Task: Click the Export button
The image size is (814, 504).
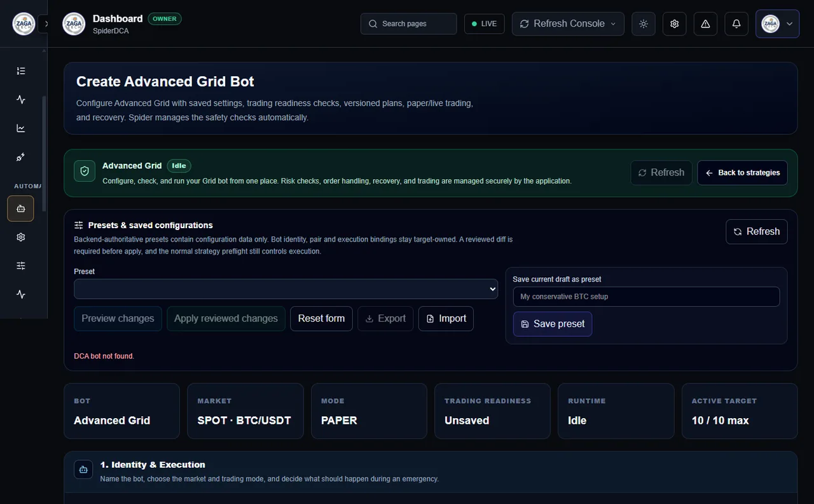Action: point(385,318)
